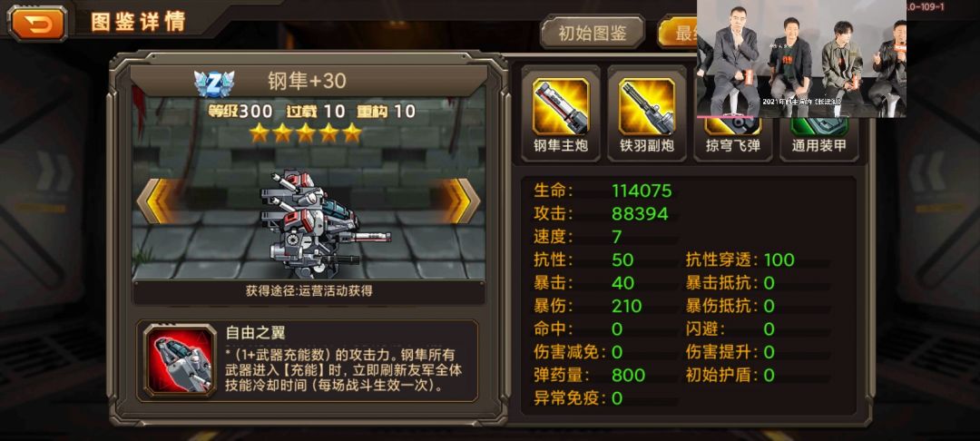Viewport: 980px width, 441px height.
Task: Tap the 自由之翼 skill description text
Action: tap(344, 369)
